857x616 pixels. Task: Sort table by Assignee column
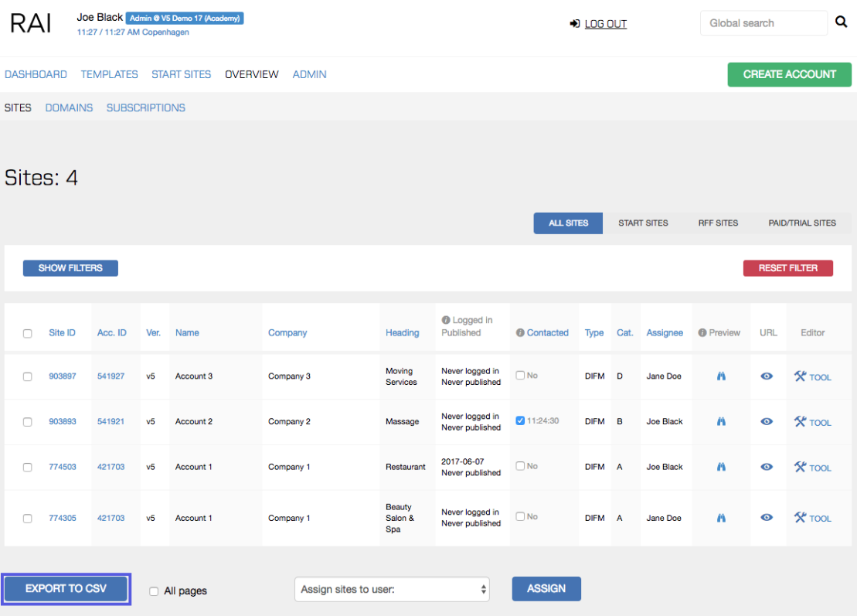[665, 332]
